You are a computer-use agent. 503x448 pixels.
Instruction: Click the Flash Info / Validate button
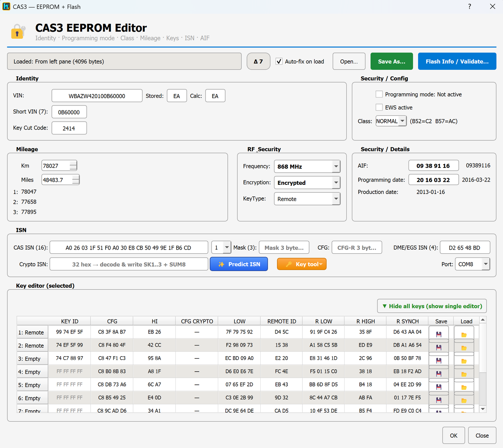[x=457, y=61]
